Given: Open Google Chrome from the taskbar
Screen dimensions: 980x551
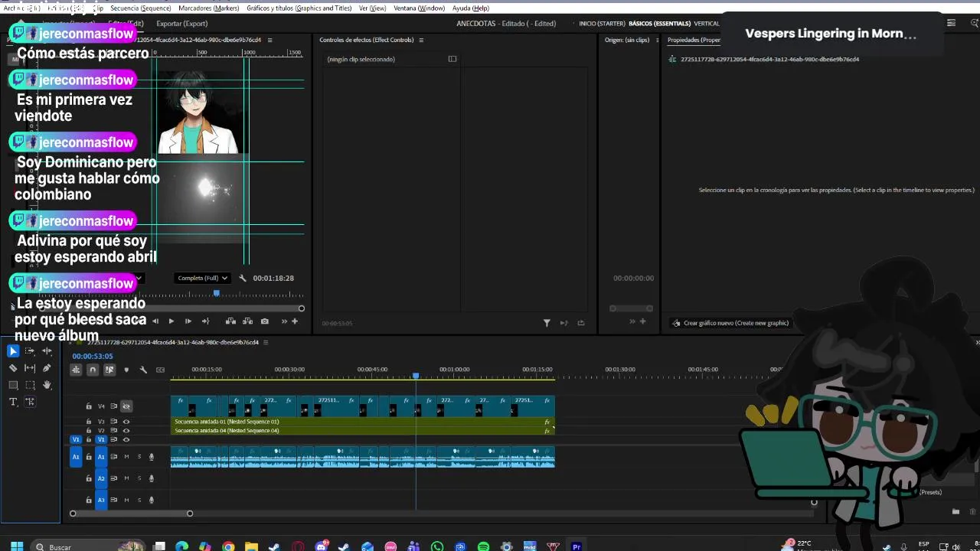Looking at the screenshot, I should [x=228, y=546].
